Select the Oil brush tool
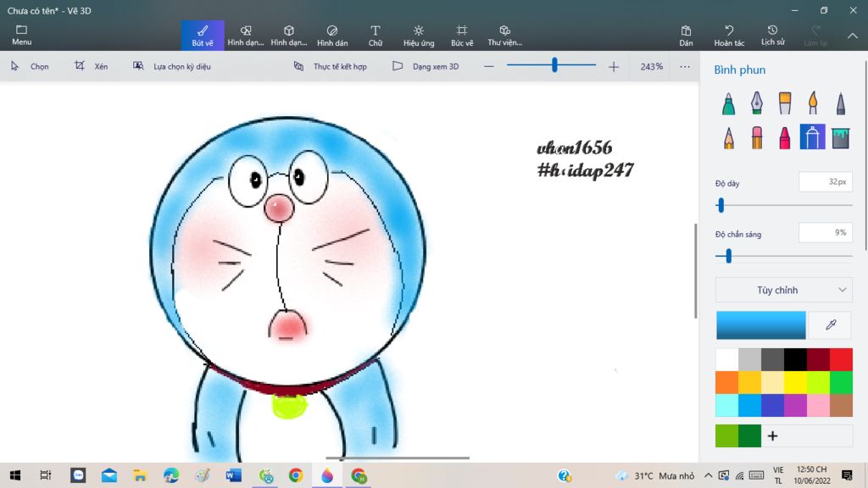Viewport: 868px width, 488px height. pyautogui.click(x=785, y=103)
